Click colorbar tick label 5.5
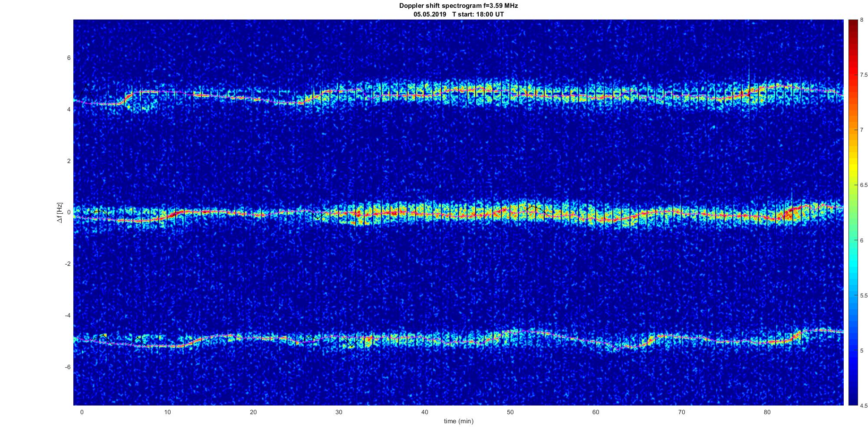Image resolution: width=868 pixels, height=435 pixels. click(861, 295)
